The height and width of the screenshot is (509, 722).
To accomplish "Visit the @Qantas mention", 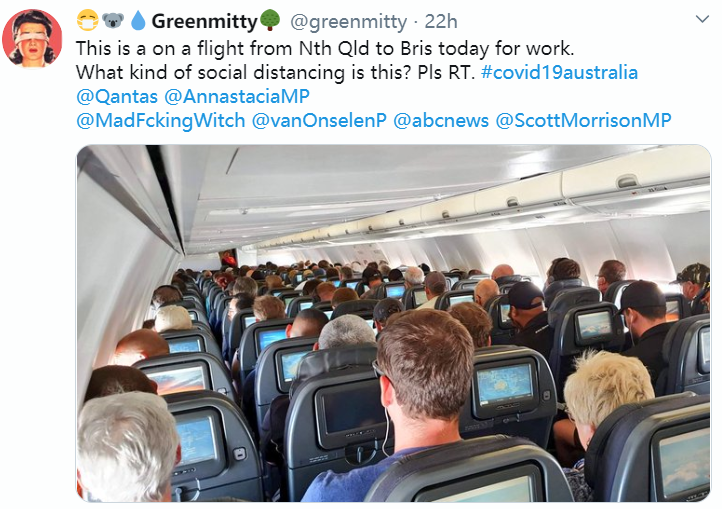I will point(117,96).
